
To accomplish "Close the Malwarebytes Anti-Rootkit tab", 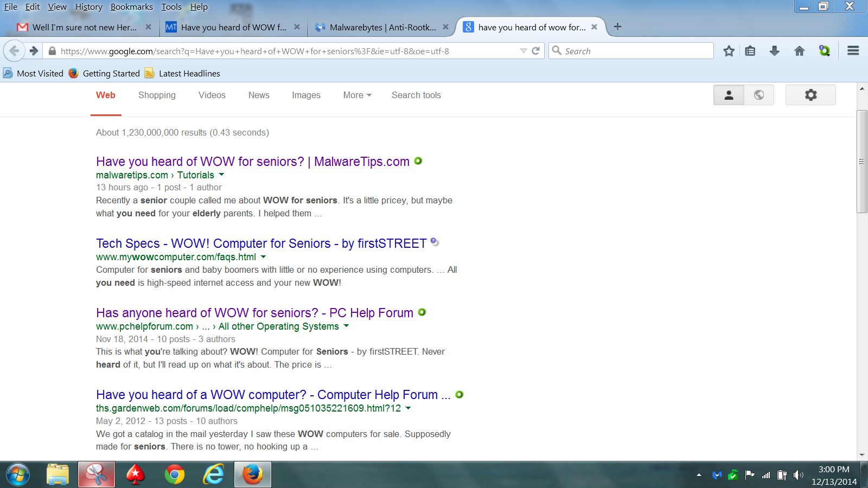I will pos(445,27).
